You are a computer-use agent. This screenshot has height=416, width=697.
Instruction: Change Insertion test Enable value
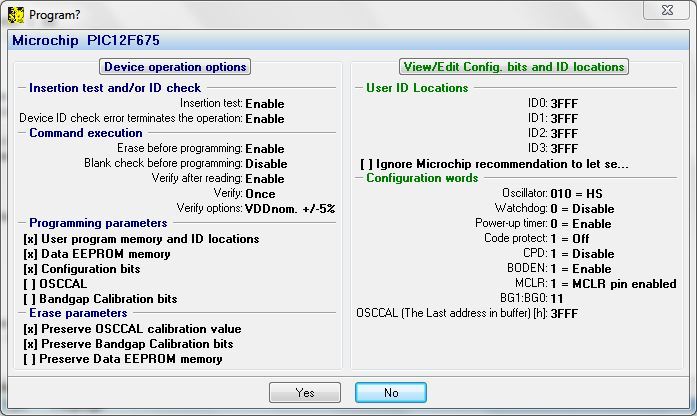tap(265, 104)
